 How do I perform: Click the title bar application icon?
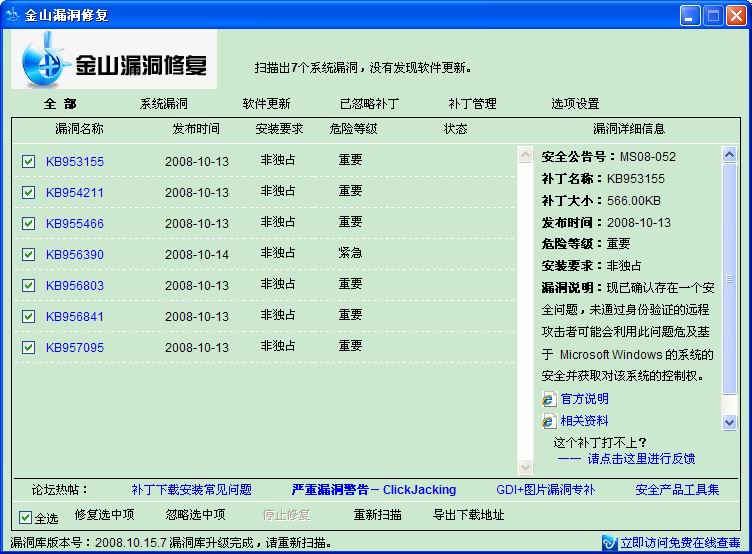pyautogui.click(x=12, y=15)
